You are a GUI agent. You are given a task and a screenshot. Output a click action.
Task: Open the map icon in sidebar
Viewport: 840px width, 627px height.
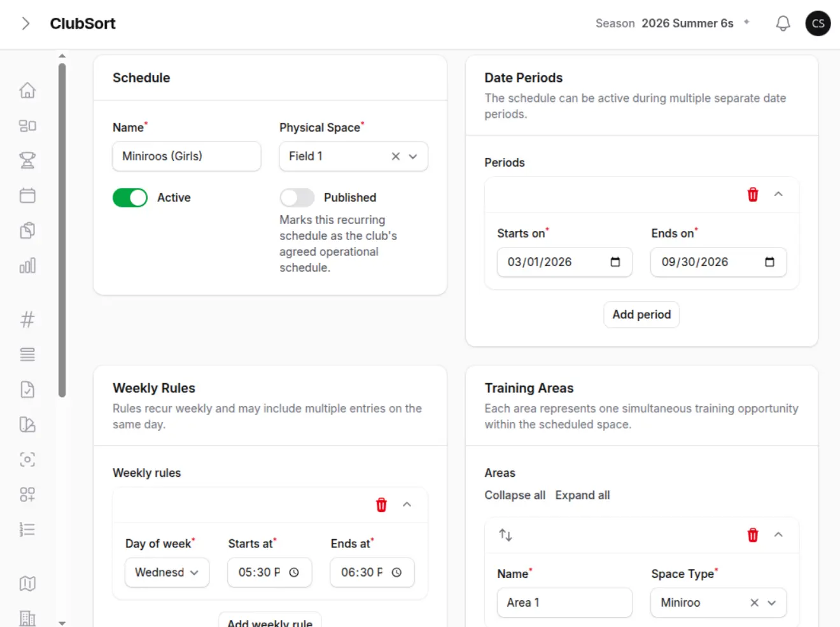[x=27, y=584]
